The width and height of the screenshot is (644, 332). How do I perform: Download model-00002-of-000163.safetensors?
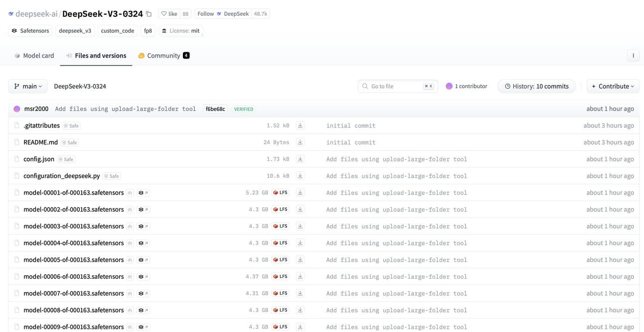300,210
